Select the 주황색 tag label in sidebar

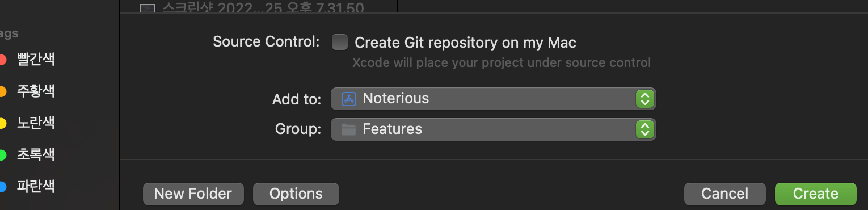tap(36, 91)
